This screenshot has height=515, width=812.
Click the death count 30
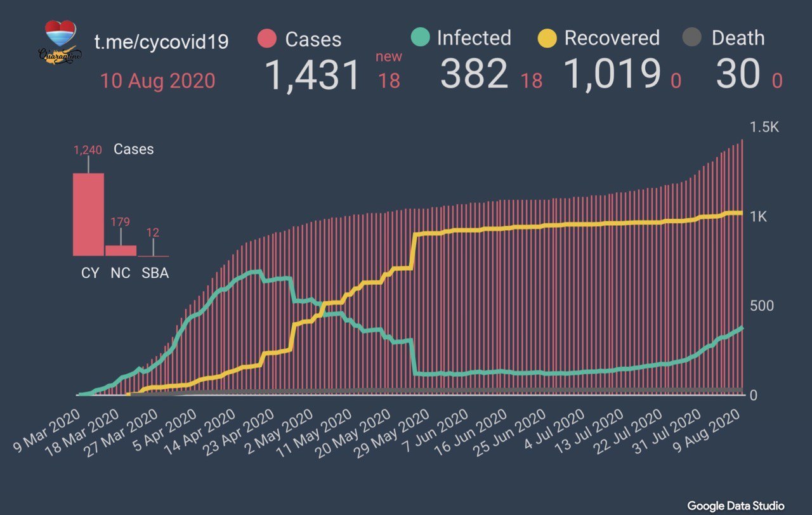(738, 75)
